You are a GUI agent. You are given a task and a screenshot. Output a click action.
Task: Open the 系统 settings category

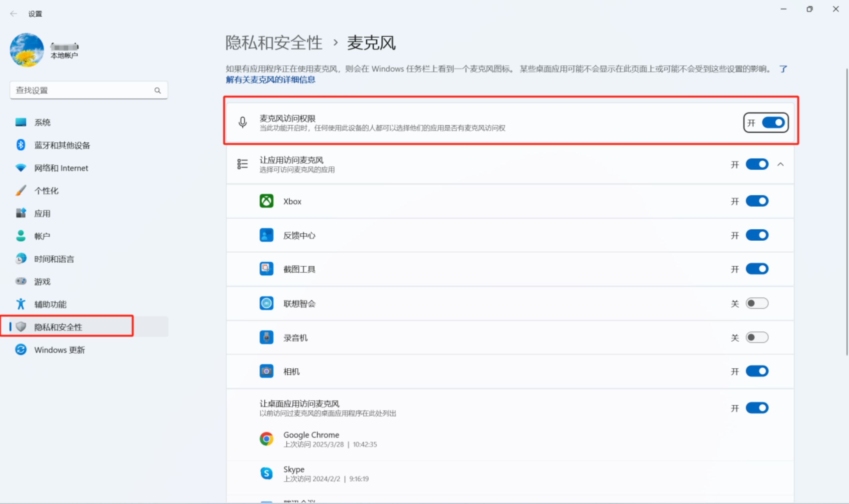point(42,122)
